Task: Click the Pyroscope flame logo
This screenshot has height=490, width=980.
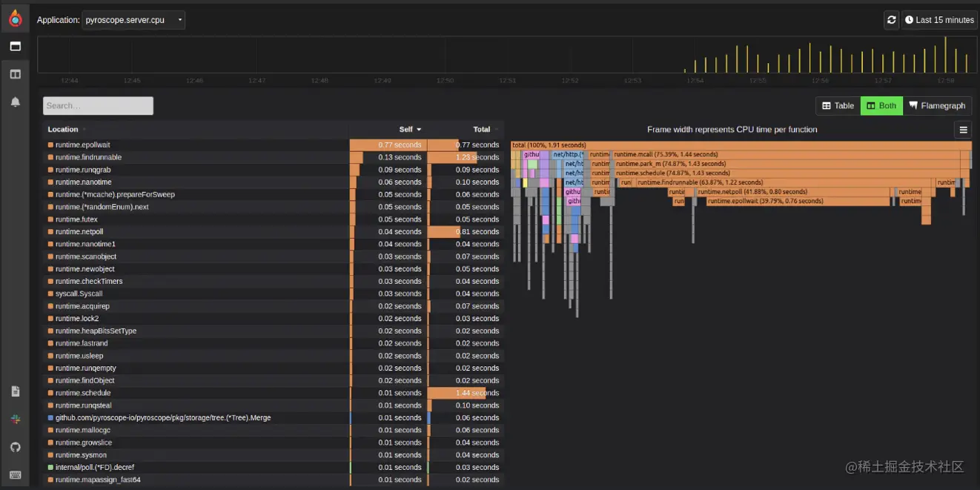Action: point(15,19)
